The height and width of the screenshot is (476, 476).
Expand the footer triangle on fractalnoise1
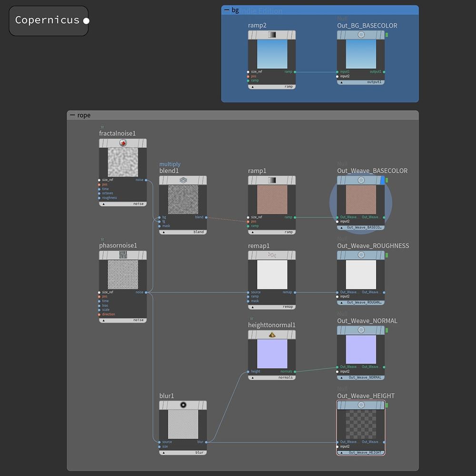pyautogui.click(x=103, y=204)
